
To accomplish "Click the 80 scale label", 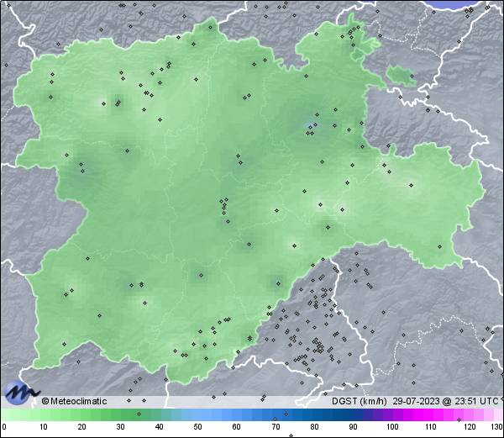I will click(314, 427).
